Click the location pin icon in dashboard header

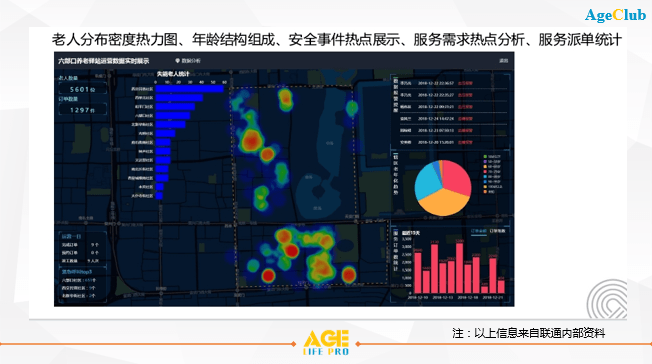pyautogui.click(x=178, y=61)
